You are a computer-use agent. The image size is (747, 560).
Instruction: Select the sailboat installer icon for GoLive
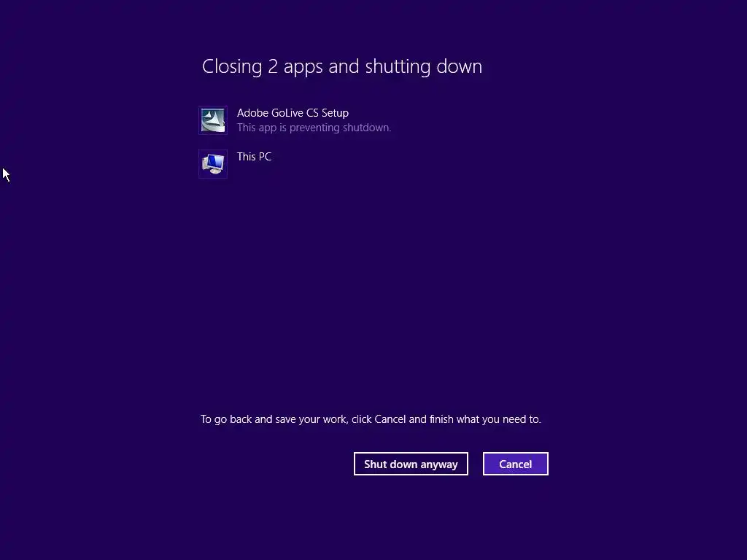(x=213, y=120)
